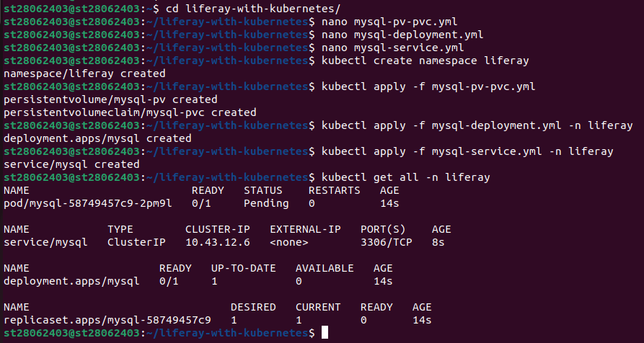
Task: Click the AVAILABLE column header
Action: [325, 268]
